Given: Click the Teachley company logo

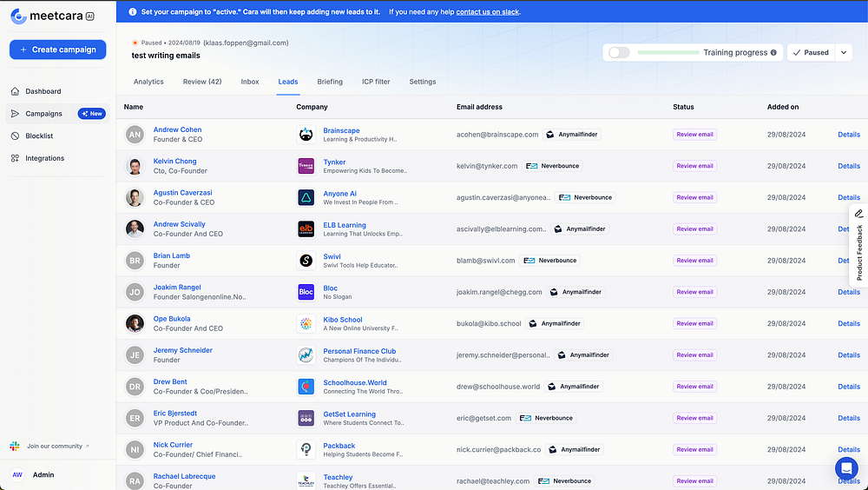Looking at the screenshot, I should coord(306,480).
